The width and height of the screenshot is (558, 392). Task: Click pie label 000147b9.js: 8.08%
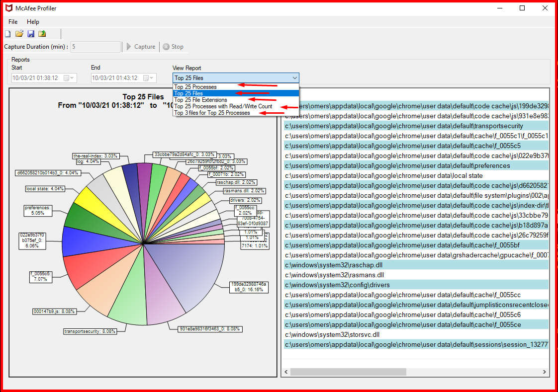pos(54,312)
